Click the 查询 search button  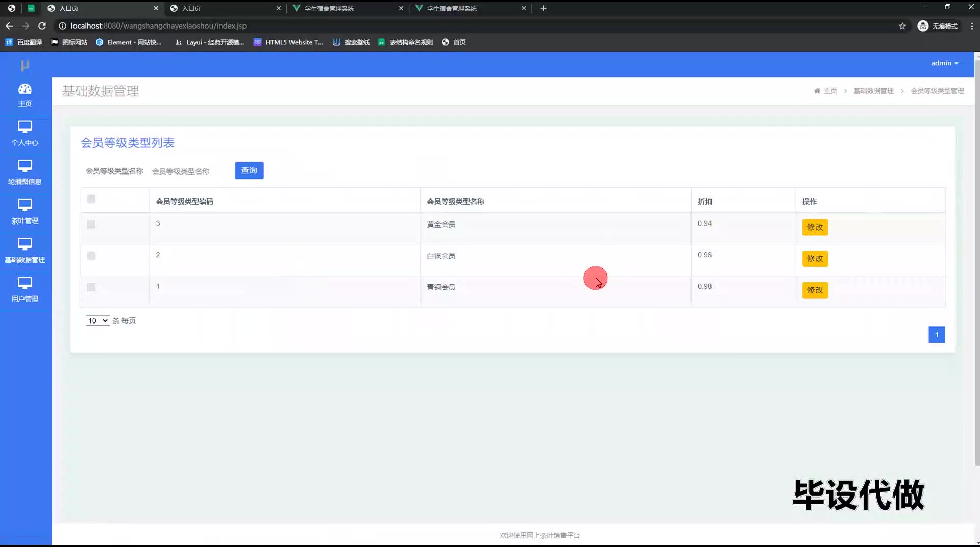click(249, 170)
